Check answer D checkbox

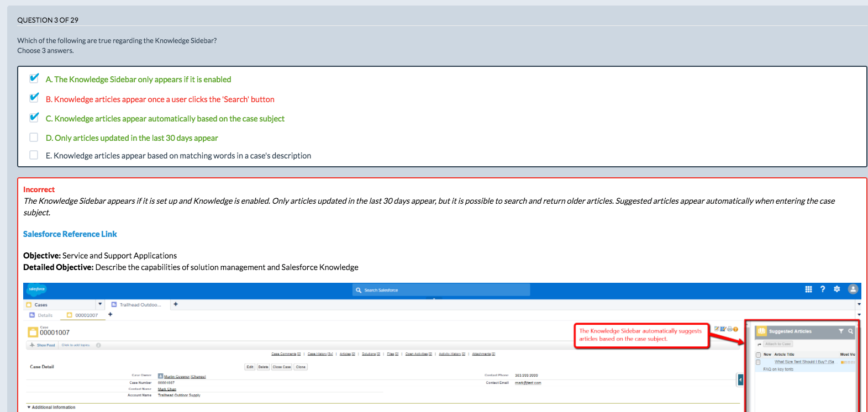pyautogui.click(x=34, y=137)
